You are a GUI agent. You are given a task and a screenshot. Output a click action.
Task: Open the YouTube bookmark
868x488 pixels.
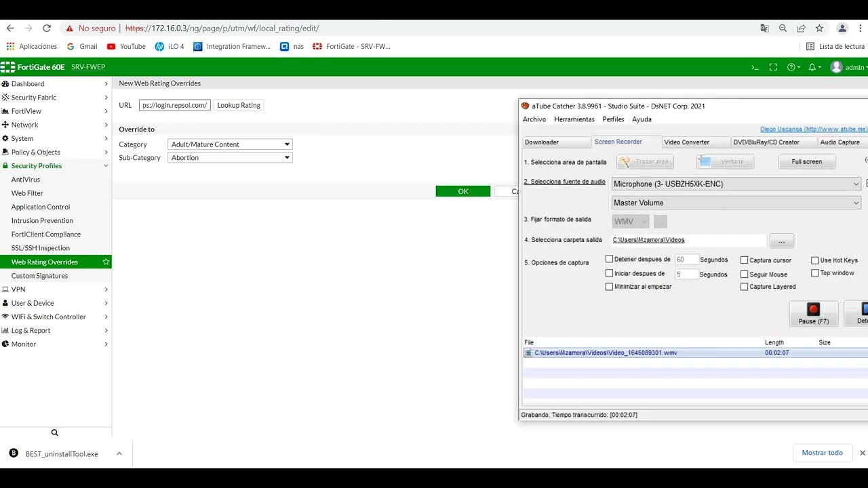point(126,47)
